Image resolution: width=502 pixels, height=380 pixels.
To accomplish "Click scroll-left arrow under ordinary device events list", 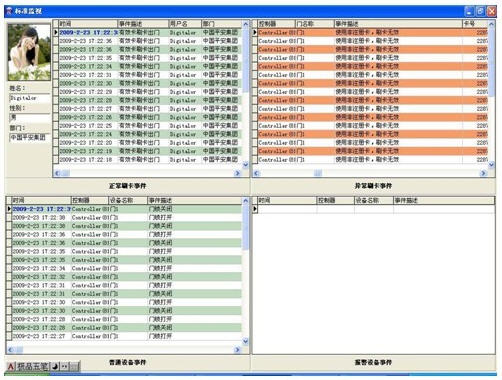I will pos(11,350).
